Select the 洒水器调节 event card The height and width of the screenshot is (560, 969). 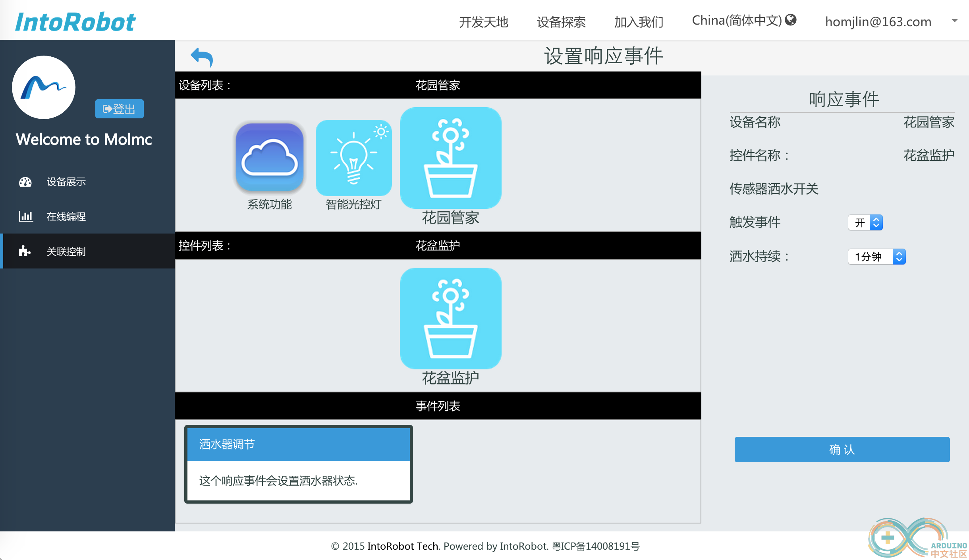(x=299, y=464)
